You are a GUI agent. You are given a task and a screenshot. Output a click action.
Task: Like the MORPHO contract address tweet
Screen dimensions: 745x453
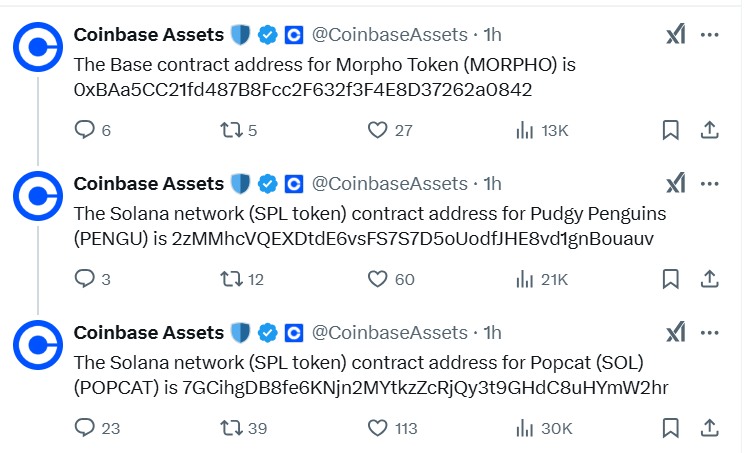377,130
